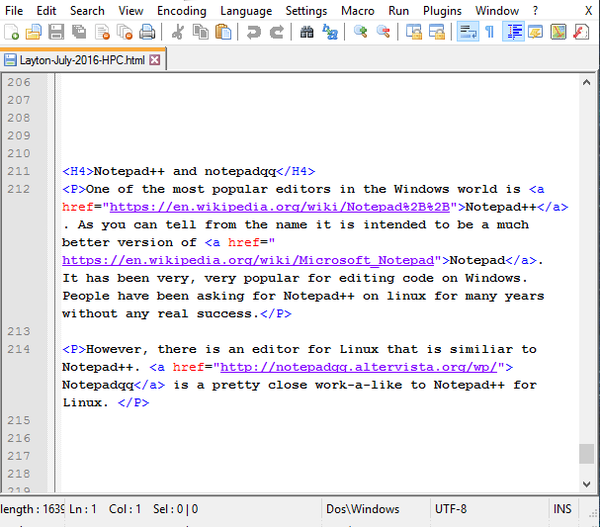Toggle synchronized horizontal scrolling icon
This screenshot has height=527, width=600.
click(x=437, y=32)
